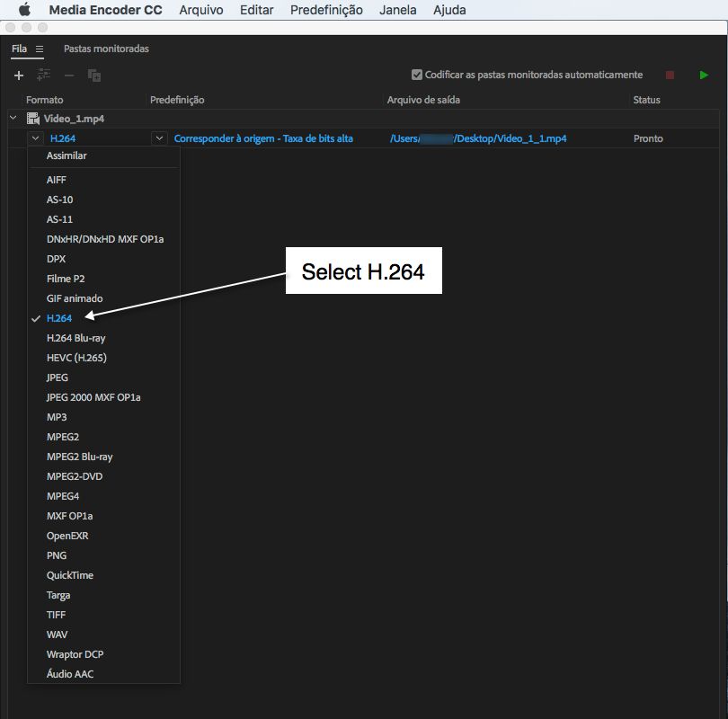This screenshot has width=728, height=719.
Task: Click the Formato column header
Action: [45, 100]
